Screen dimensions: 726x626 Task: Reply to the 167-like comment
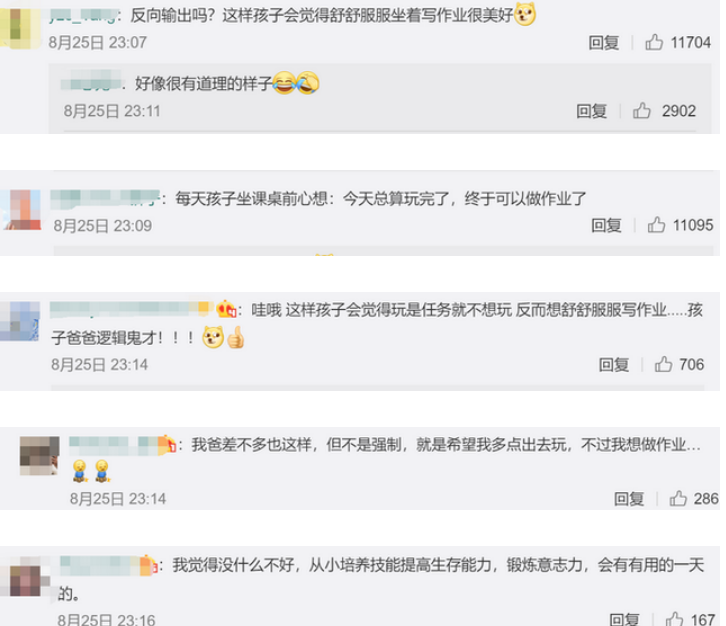pos(624,619)
